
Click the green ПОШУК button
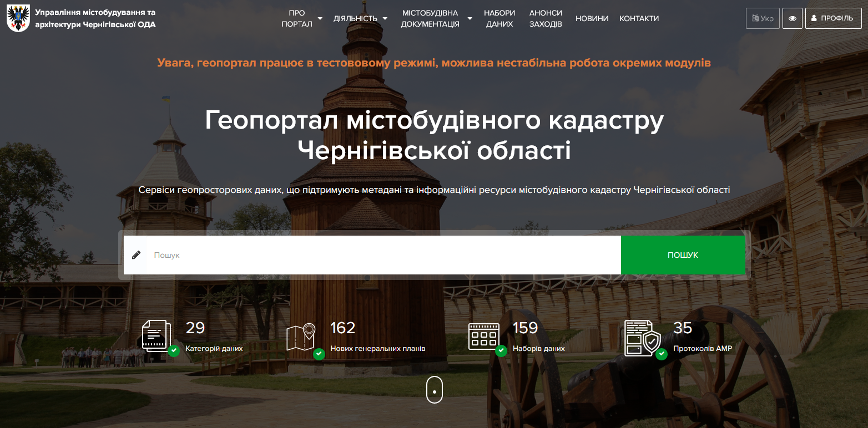click(x=683, y=255)
